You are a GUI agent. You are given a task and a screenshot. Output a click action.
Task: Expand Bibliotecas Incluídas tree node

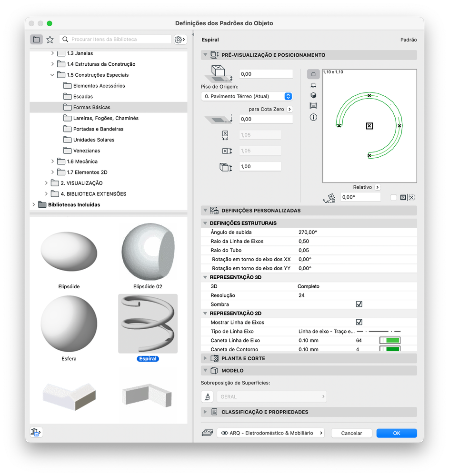[34, 204]
